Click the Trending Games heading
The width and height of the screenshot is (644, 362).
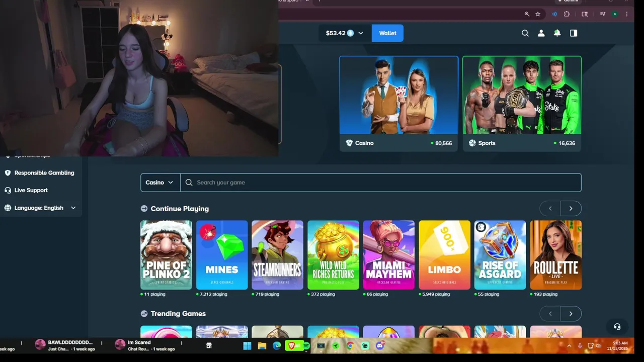[178, 314]
